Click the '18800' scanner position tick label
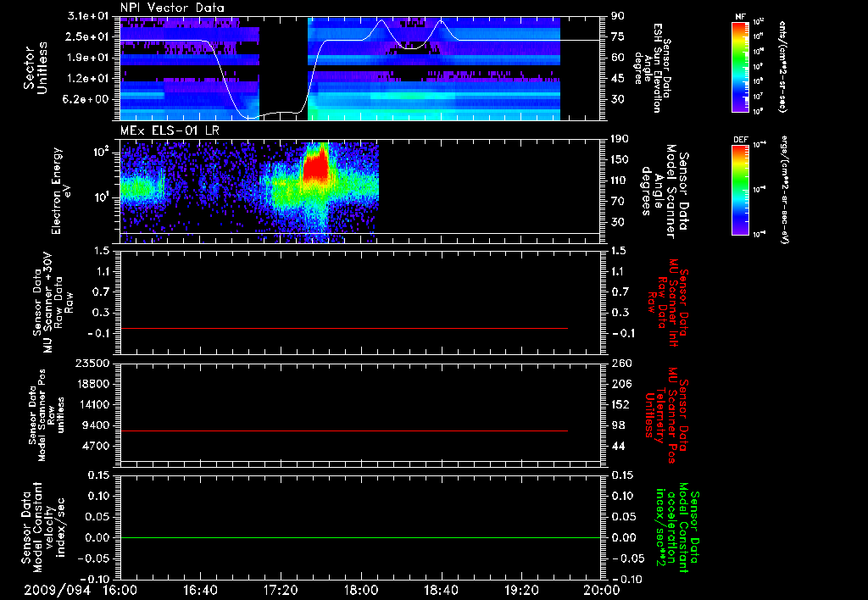The width and height of the screenshot is (868, 600). tap(92, 384)
